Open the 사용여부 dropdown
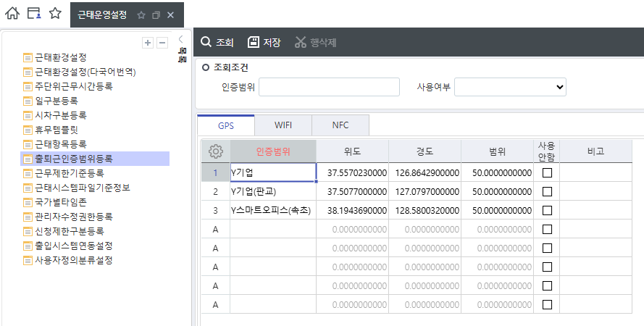Image resolution: width=644 pixels, height=326 pixels. (510, 87)
